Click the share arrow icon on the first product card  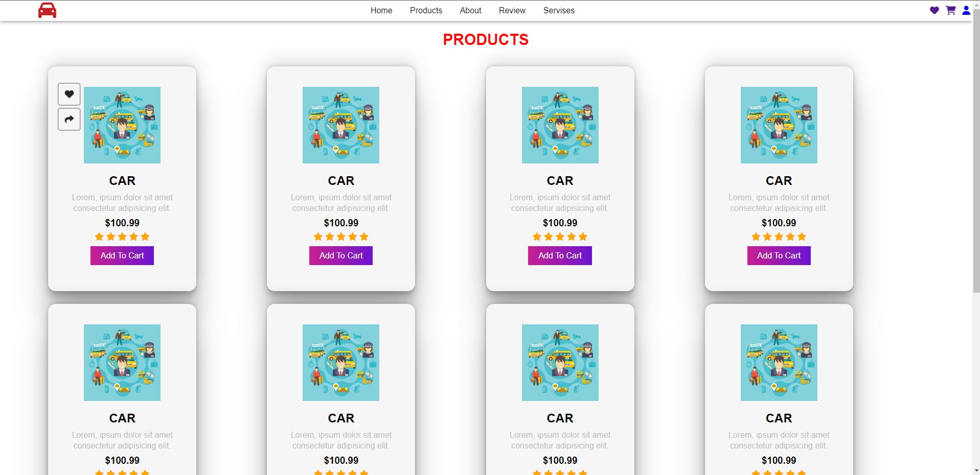coord(69,118)
